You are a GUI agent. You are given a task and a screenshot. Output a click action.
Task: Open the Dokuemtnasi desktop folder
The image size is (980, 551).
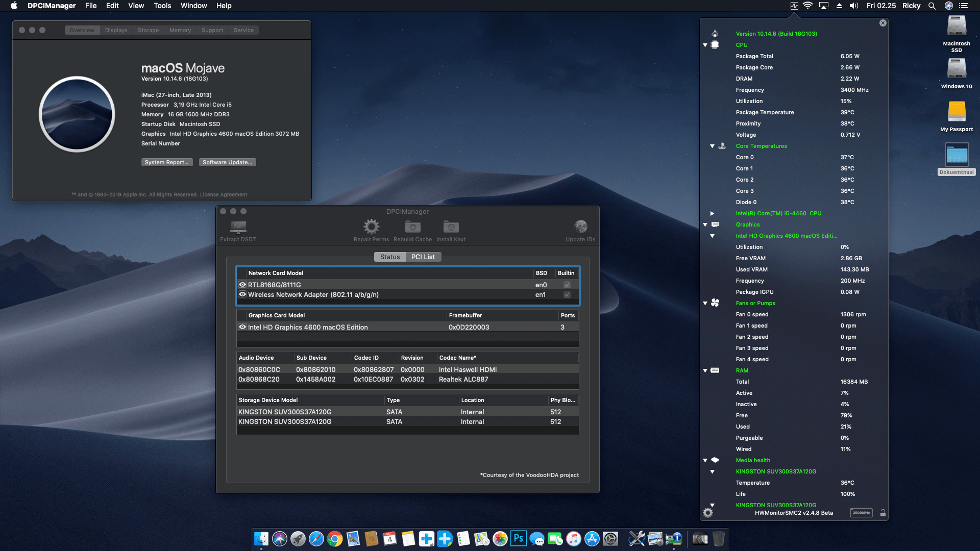pos(957,159)
